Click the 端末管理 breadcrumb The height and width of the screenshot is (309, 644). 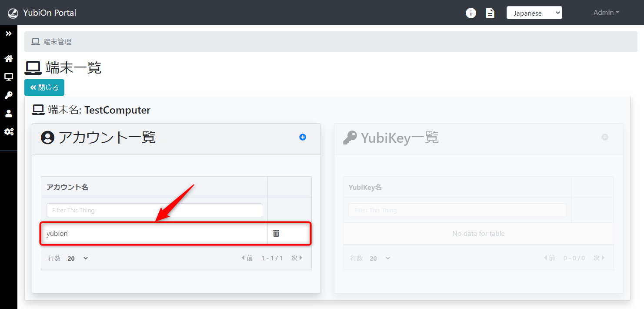pyautogui.click(x=57, y=42)
